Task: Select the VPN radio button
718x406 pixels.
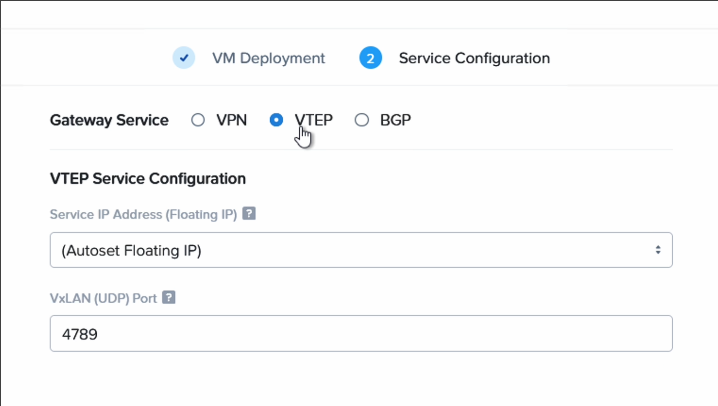Action: click(198, 120)
